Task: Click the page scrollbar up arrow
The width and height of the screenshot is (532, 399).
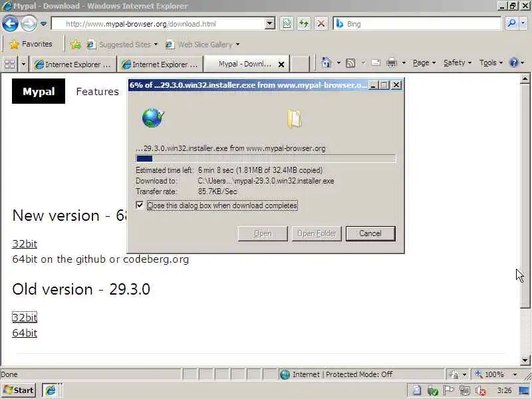Action: [525, 78]
